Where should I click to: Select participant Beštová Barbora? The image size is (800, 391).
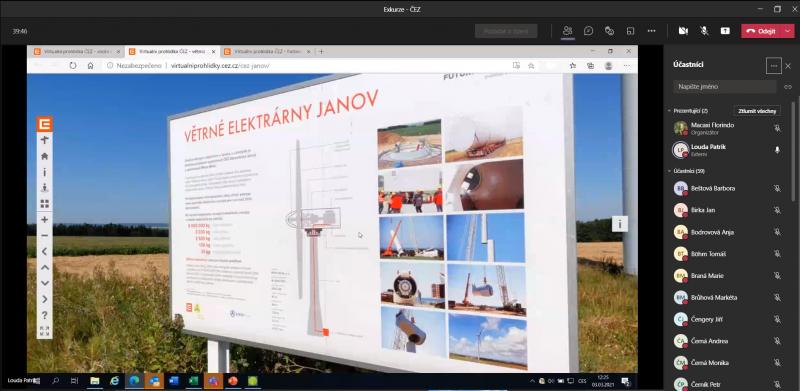coord(727,188)
